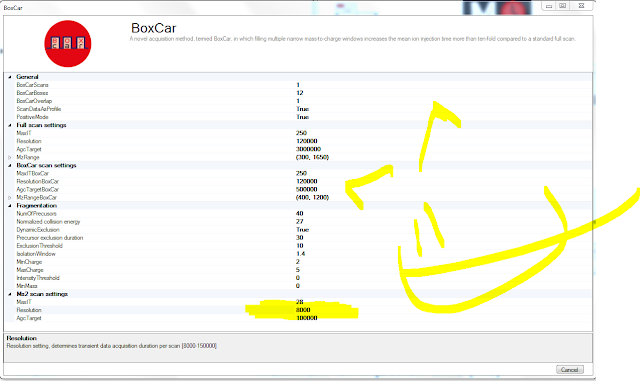
Task: Select the MaxCharge property label
Action: [x=30, y=270]
